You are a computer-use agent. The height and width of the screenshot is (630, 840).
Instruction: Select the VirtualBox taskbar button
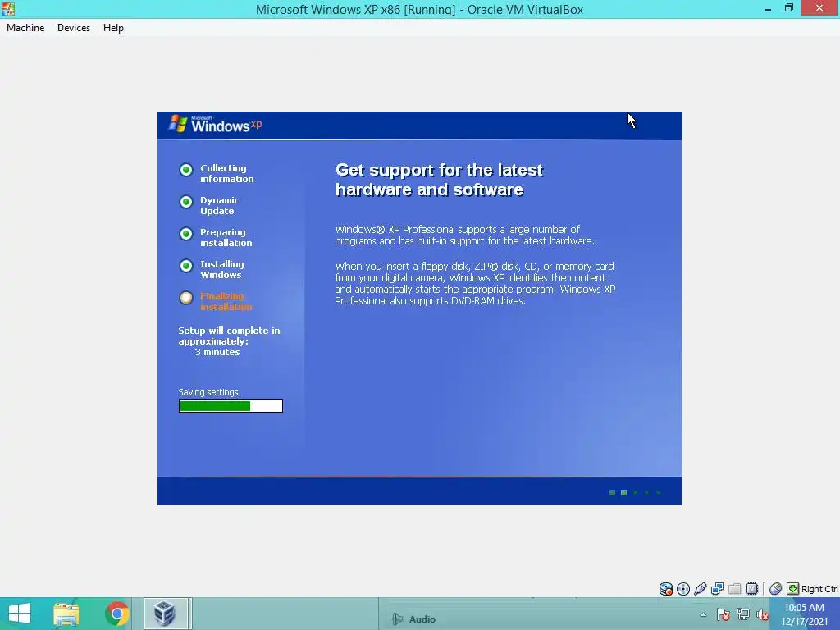click(166, 614)
